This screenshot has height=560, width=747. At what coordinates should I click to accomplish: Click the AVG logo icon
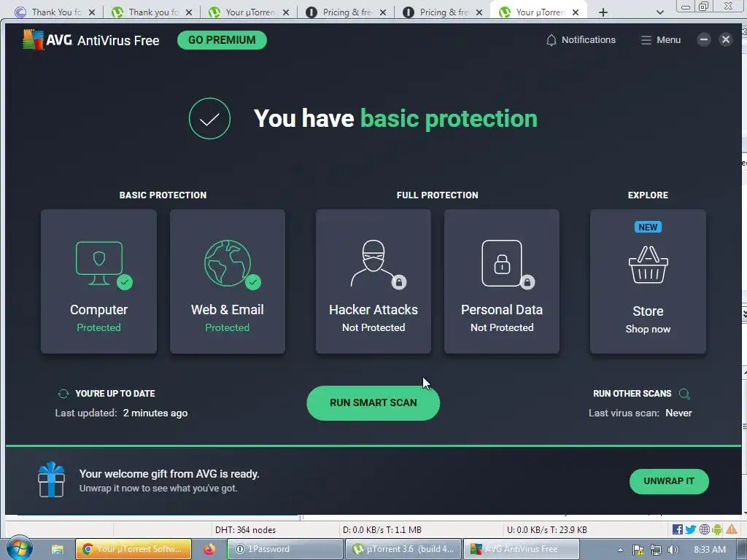pyautogui.click(x=33, y=40)
